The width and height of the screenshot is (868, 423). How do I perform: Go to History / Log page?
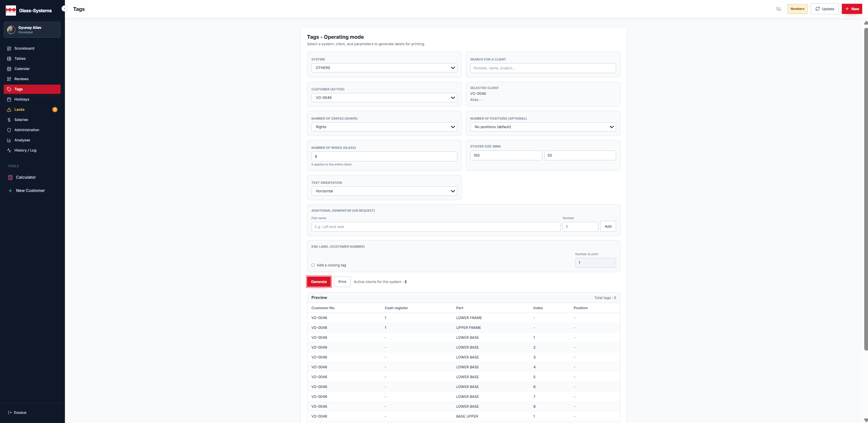point(25,150)
